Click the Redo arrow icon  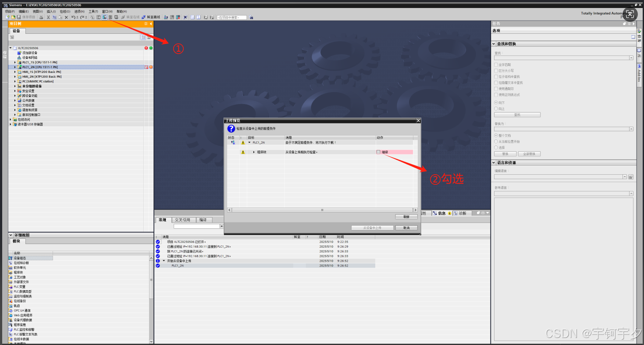coord(82,17)
